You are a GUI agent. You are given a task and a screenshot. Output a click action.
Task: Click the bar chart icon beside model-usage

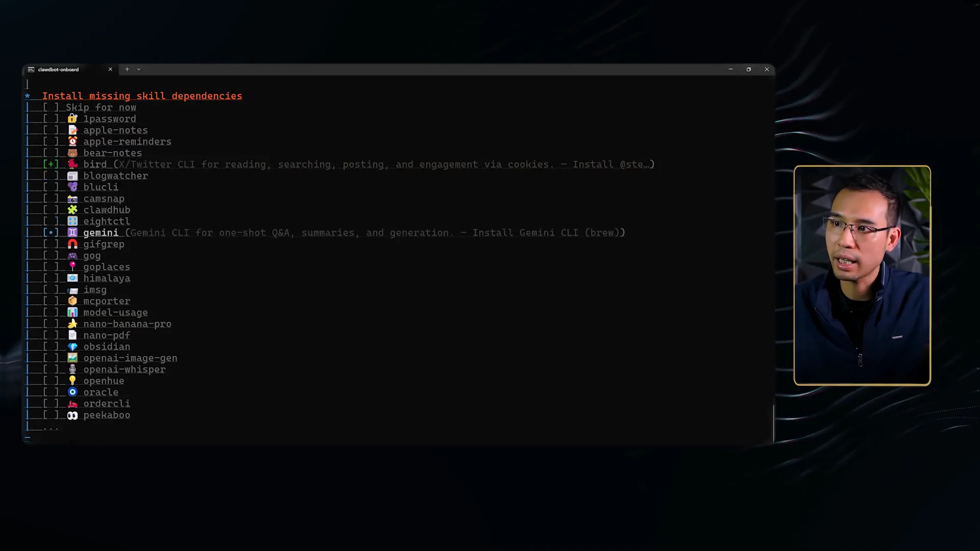click(72, 312)
